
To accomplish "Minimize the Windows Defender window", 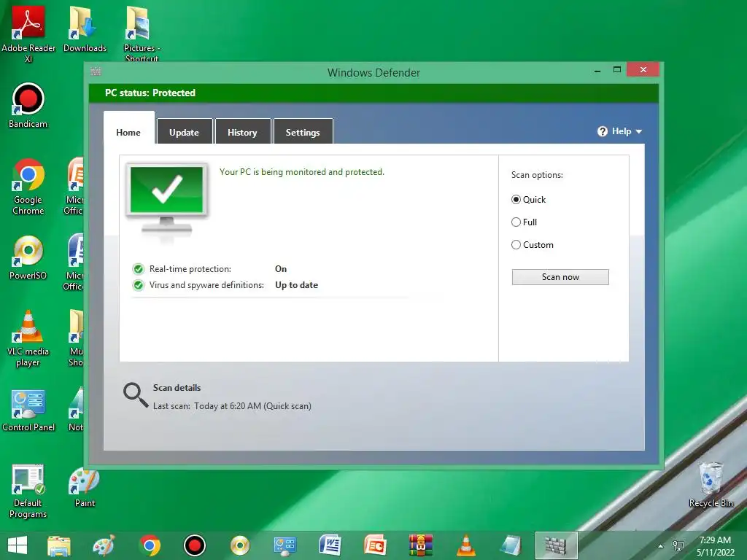I will pos(597,71).
